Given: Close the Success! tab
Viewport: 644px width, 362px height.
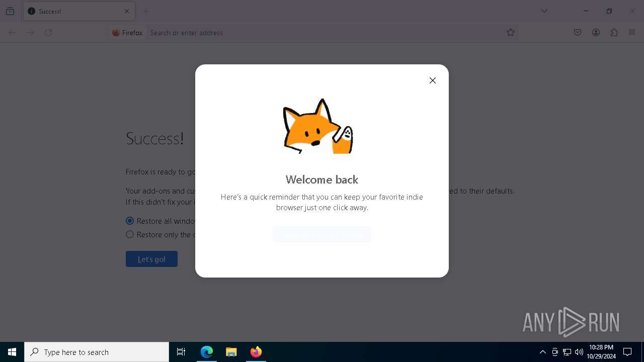Looking at the screenshot, I should (x=127, y=11).
